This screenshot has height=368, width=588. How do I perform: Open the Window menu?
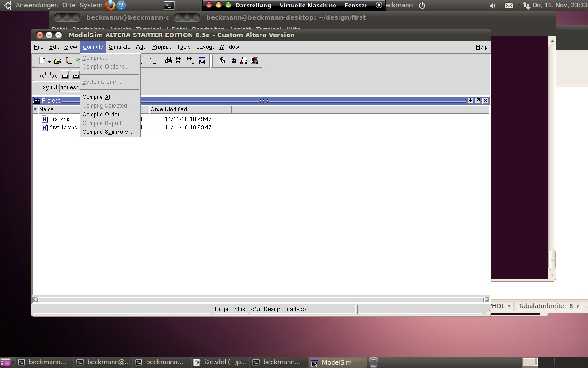(x=229, y=47)
